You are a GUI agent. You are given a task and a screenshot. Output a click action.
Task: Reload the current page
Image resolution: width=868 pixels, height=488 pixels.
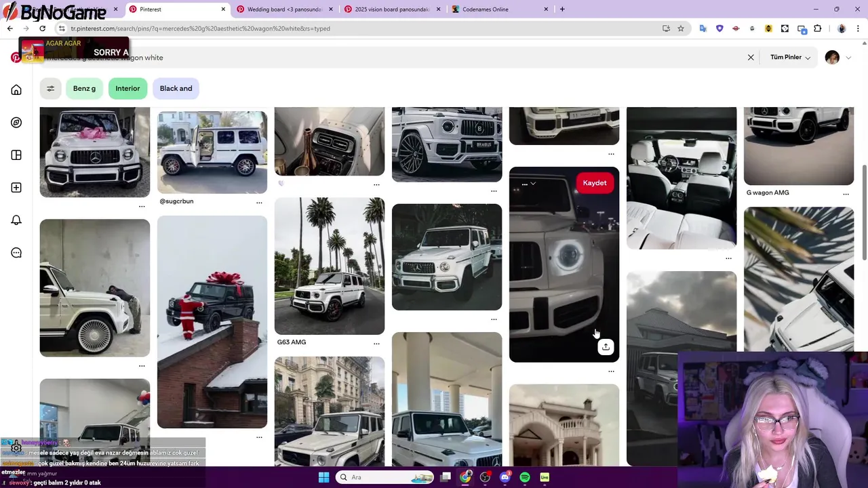42,28
